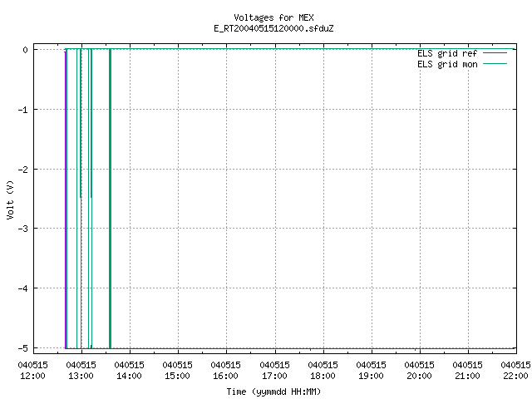Click the x-axis tick label 040515 16:00
This screenshot has width=532, height=399.
225,371
